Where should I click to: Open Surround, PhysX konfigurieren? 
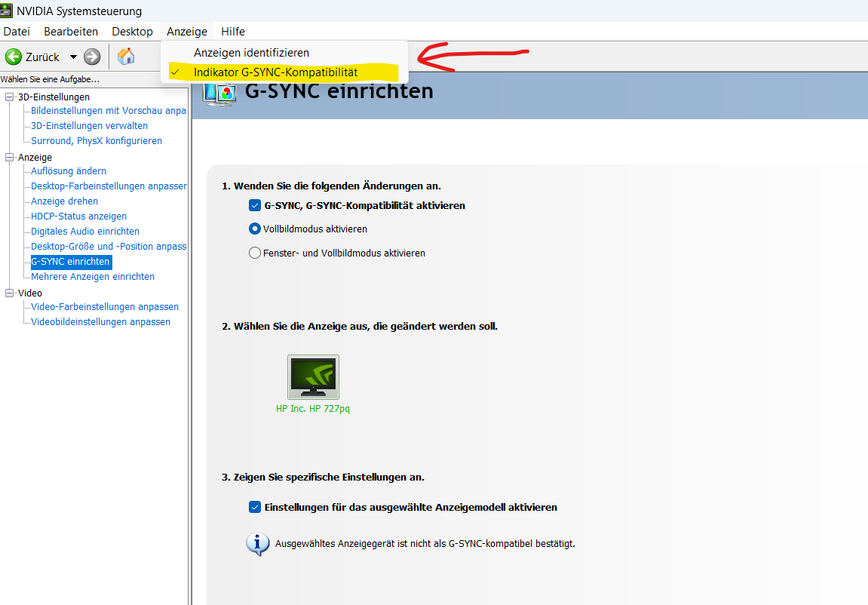97,140
